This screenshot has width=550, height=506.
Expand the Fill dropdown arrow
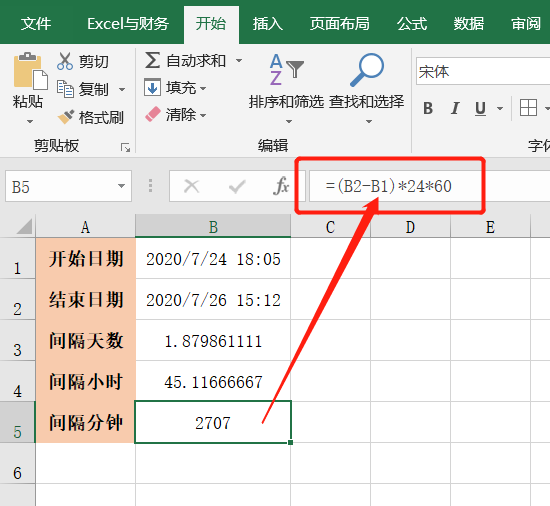[x=203, y=88]
